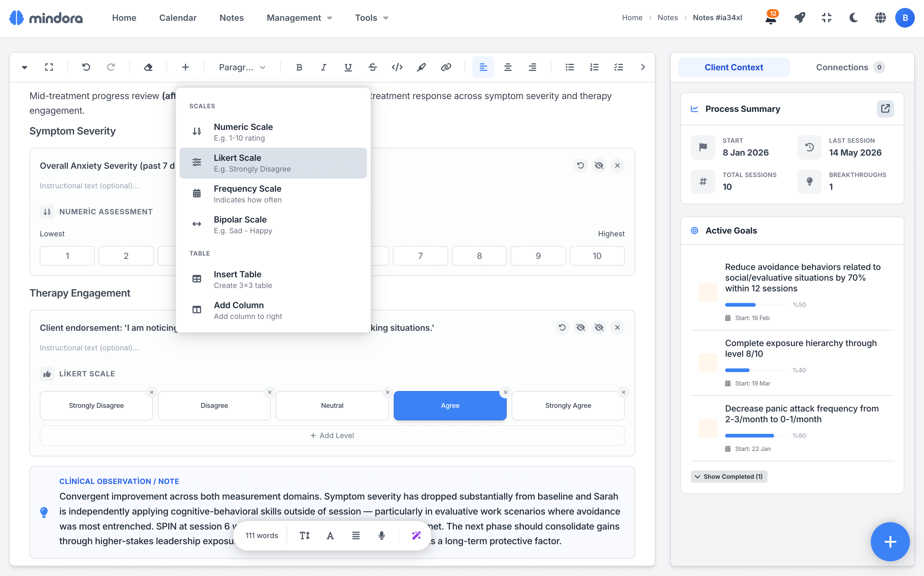Viewport: 924px width, 576px height.
Task: Open the Tools dropdown menu
Action: 372,18
